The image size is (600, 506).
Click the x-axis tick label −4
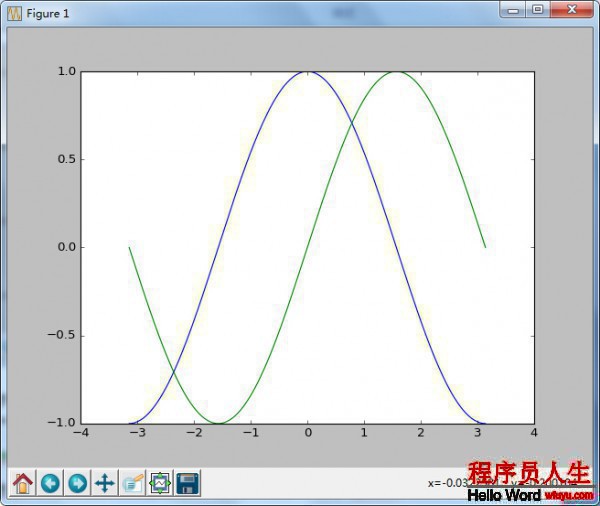tap(81, 433)
